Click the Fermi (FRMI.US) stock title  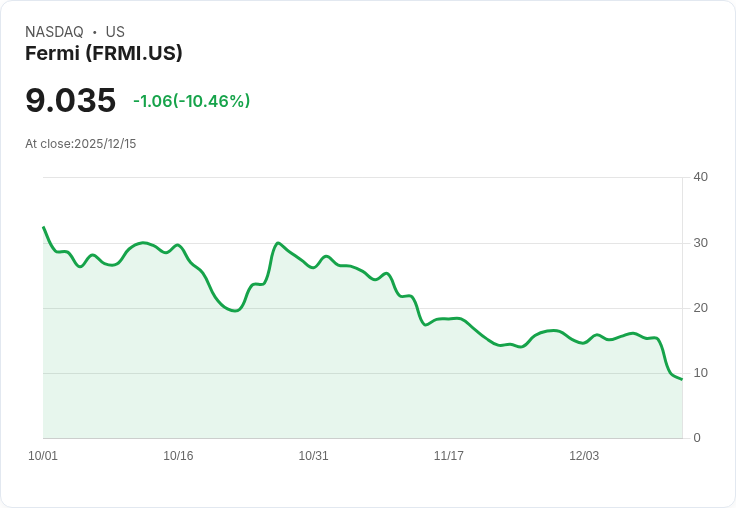click(x=104, y=53)
